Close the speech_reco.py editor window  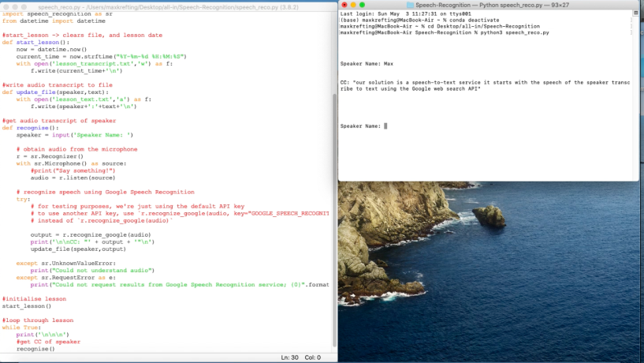[6, 7]
